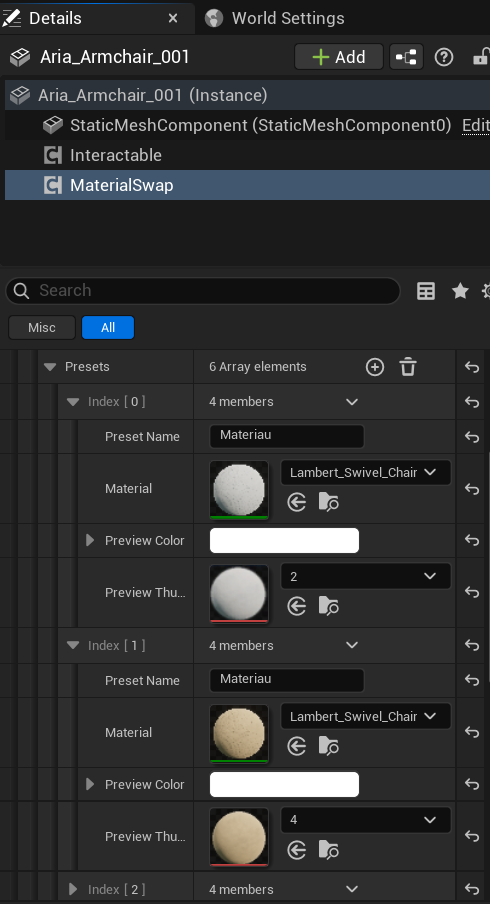Open Index [2] members options dropdown
490x904 pixels.
(352, 890)
